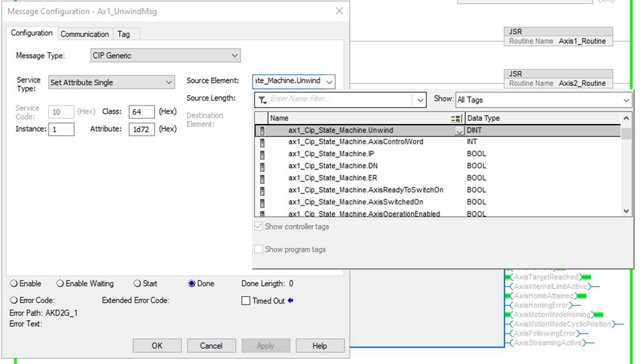Click the Help button
Viewport: 642px width, 364px height.
[320, 346]
